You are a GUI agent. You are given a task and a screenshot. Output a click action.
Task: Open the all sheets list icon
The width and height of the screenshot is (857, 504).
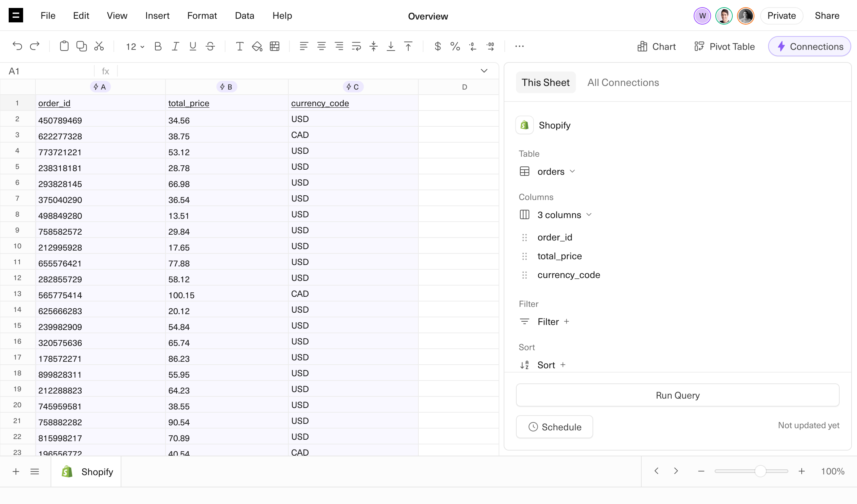[x=35, y=472]
